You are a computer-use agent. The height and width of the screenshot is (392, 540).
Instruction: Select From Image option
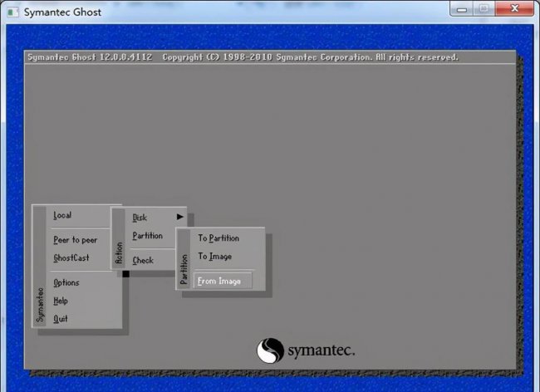point(223,282)
